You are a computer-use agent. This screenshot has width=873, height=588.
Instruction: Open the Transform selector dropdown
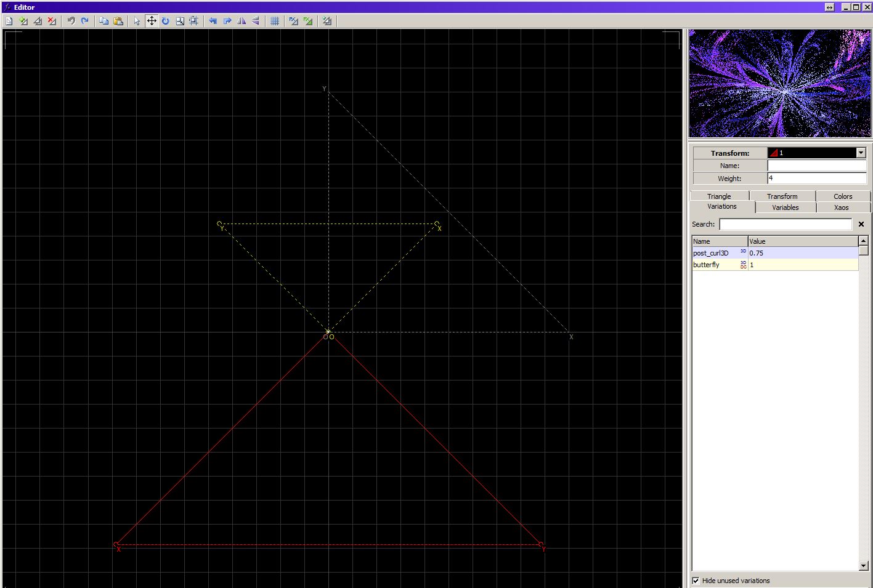pos(861,153)
